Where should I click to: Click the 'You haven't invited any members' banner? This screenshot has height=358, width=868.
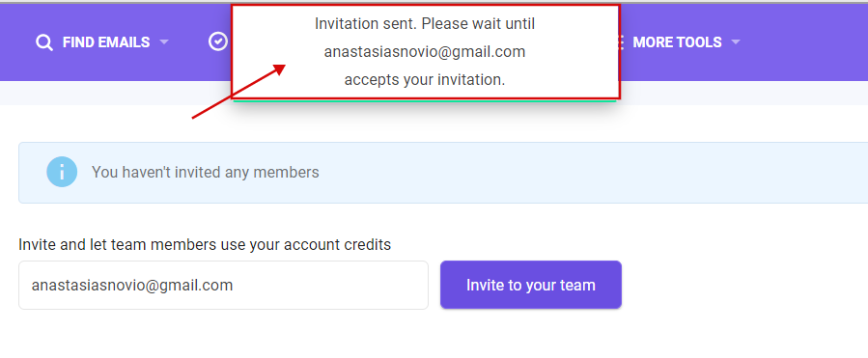(x=443, y=173)
